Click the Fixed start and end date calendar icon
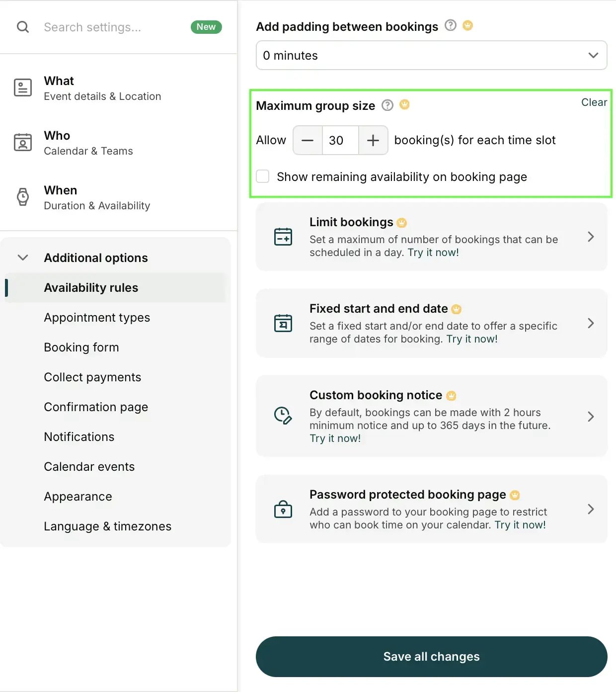 point(283,323)
